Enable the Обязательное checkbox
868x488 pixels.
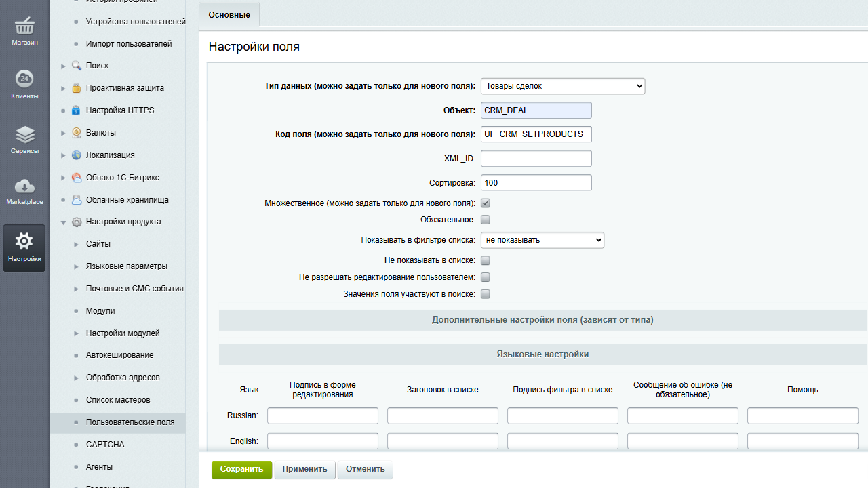(486, 220)
